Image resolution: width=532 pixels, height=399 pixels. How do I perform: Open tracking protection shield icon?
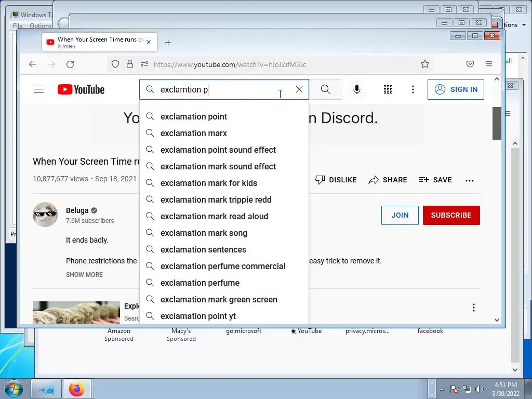pyautogui.click(x=115, y=64)
